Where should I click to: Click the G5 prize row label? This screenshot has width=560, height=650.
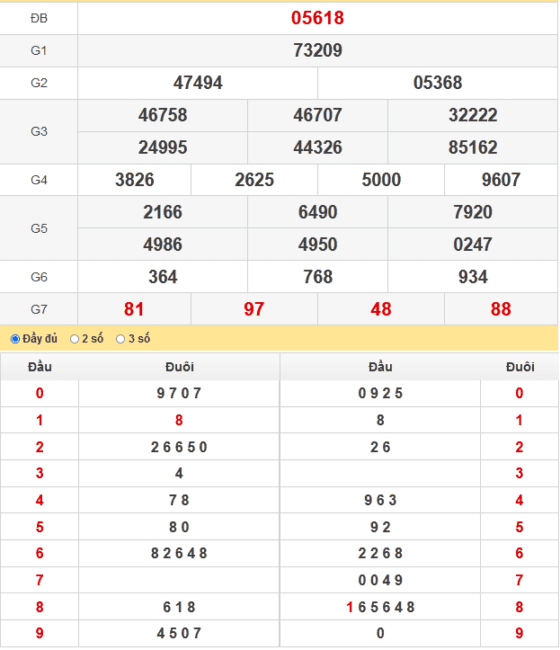tap(39, 228)
